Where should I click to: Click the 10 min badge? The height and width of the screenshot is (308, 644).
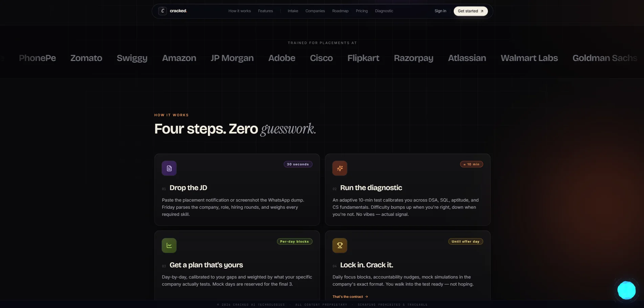tap(471, 164)
